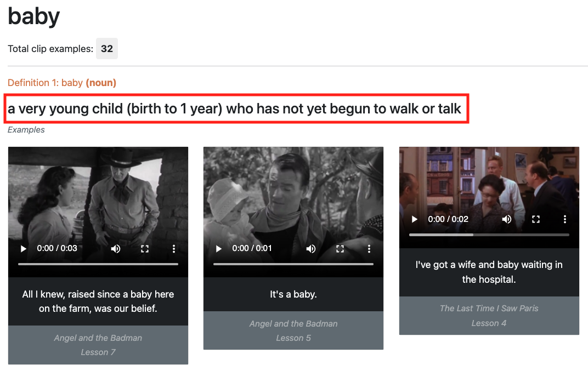Image resolution: width=588 pixels, height=371 pixels.
Task: Select the definition text "a very young child"
Action: [65, 109]
